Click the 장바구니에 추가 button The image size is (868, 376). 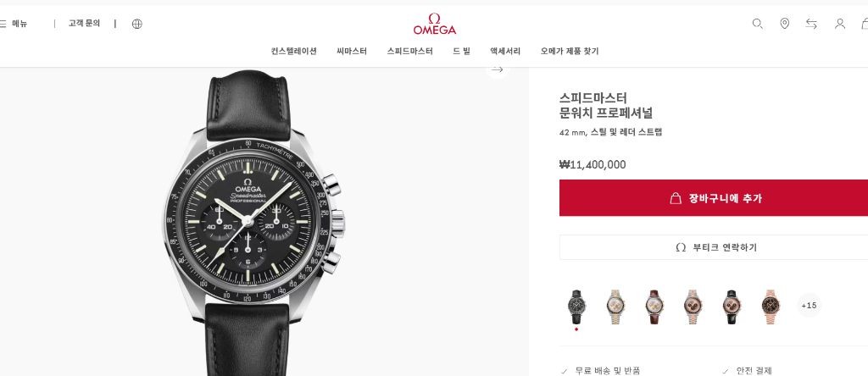[x=714, y=198]
